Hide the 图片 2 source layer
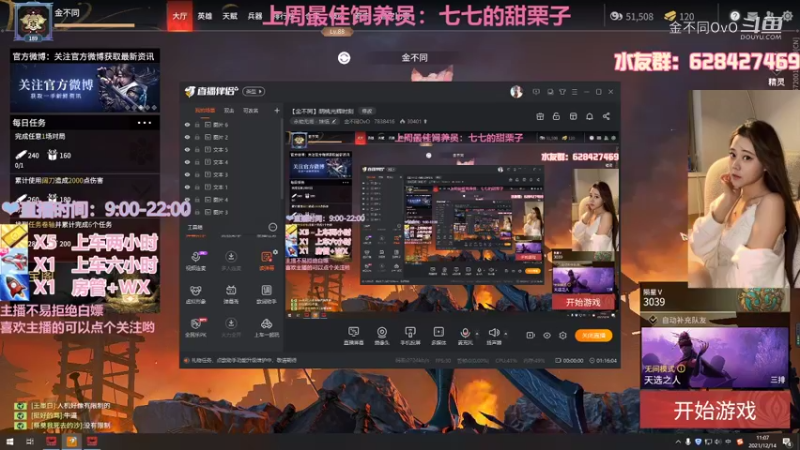 point(187,137)
